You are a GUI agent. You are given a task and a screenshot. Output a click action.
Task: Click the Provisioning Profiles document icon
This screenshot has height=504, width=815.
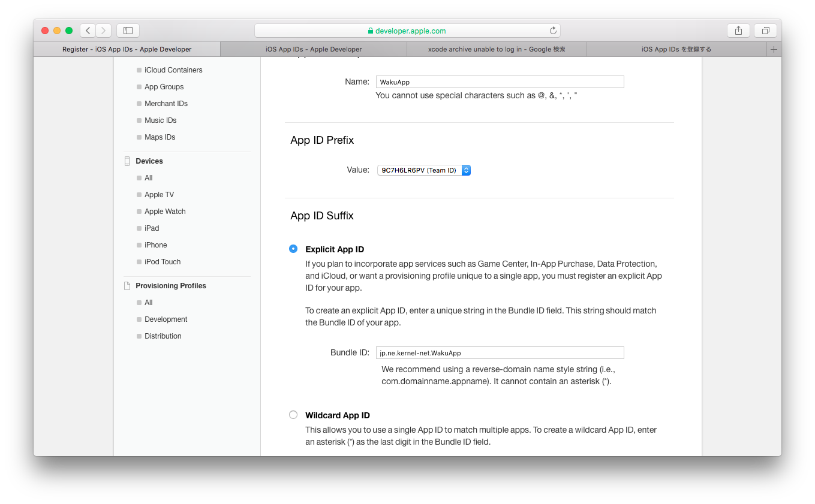pyautogui.click(x=127, y=286)
